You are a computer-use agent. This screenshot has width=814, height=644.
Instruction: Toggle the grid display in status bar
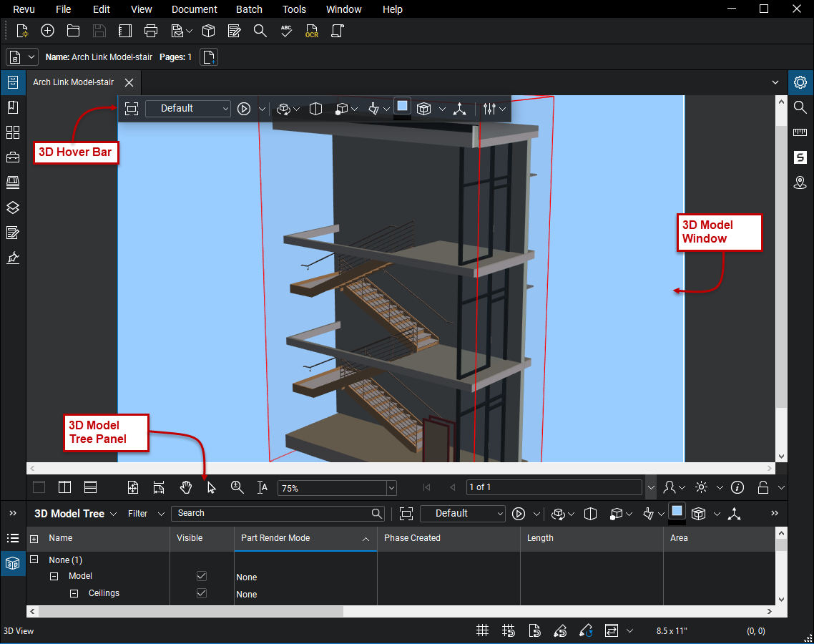point(483,630)
